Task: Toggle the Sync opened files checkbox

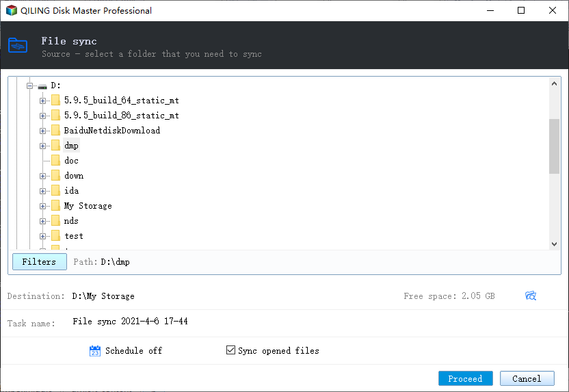Action: (x=230, y=351)
